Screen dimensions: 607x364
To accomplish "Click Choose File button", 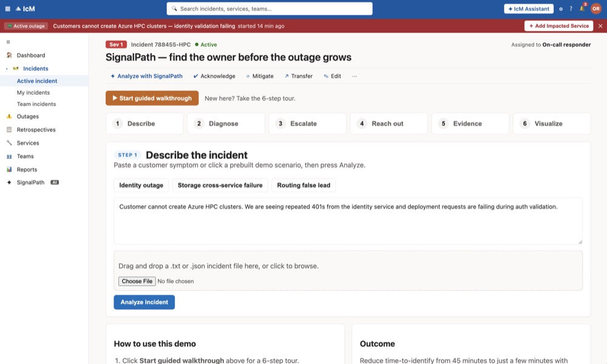I will click(137, 281).
